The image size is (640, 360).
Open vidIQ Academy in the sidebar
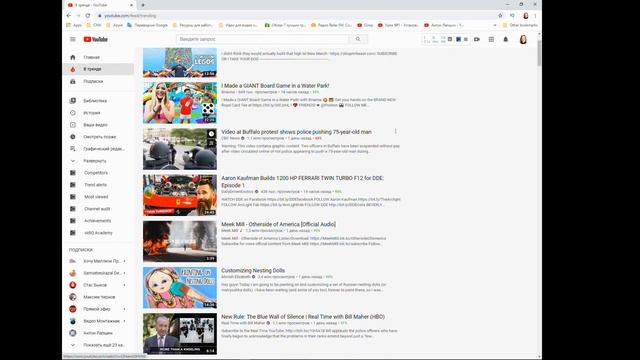pyautogui.click(x=98, y=233)
